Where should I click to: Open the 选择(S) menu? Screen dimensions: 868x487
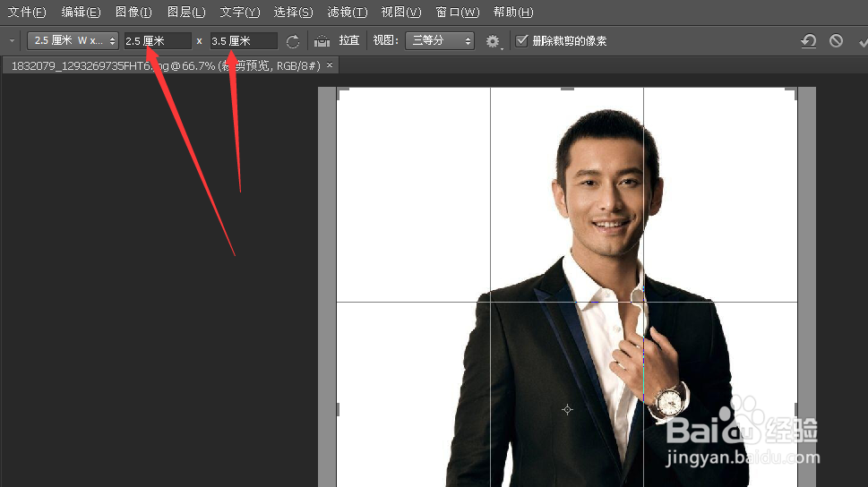click(294, 12)
